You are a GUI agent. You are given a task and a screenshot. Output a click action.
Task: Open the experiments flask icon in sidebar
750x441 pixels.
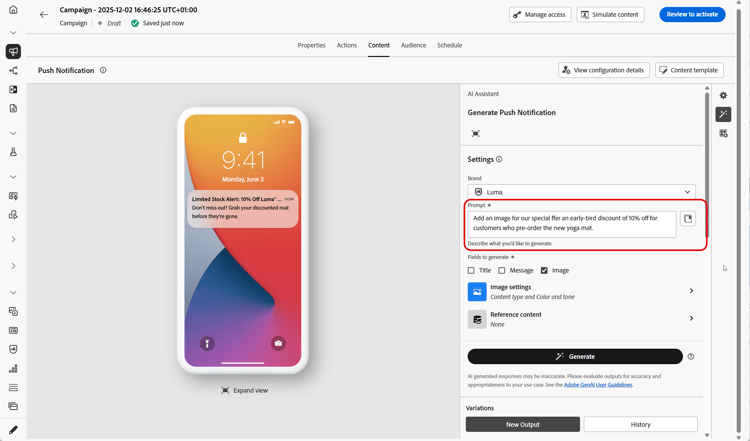pyautogui.click(x=13, y=152)
